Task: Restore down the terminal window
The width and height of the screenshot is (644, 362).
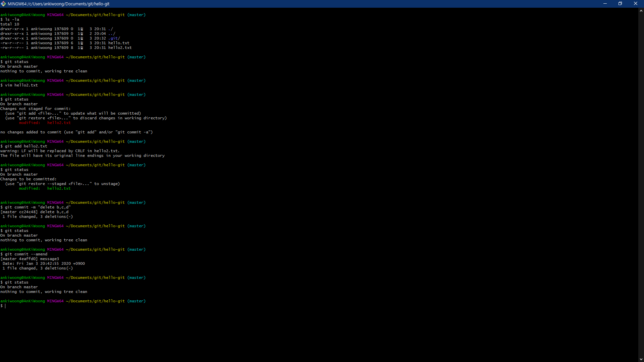Action: (x=620, y=4)
